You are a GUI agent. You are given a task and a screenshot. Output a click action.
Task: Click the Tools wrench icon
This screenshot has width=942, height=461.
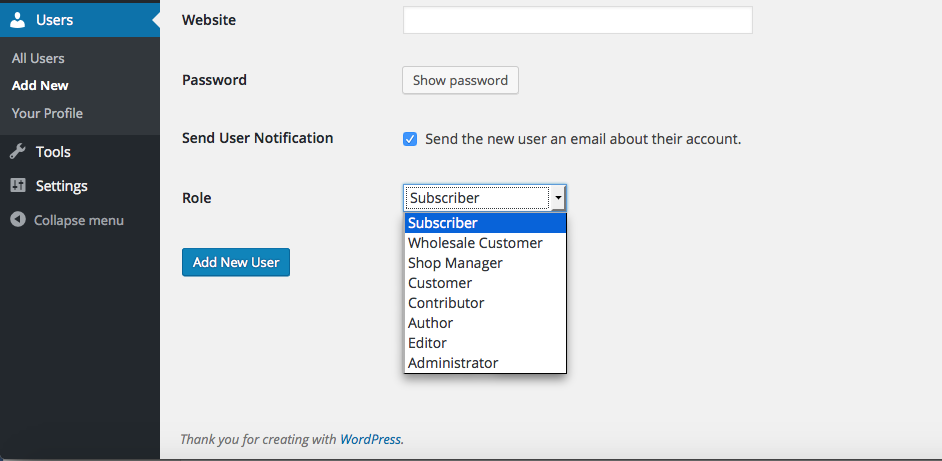18,151
